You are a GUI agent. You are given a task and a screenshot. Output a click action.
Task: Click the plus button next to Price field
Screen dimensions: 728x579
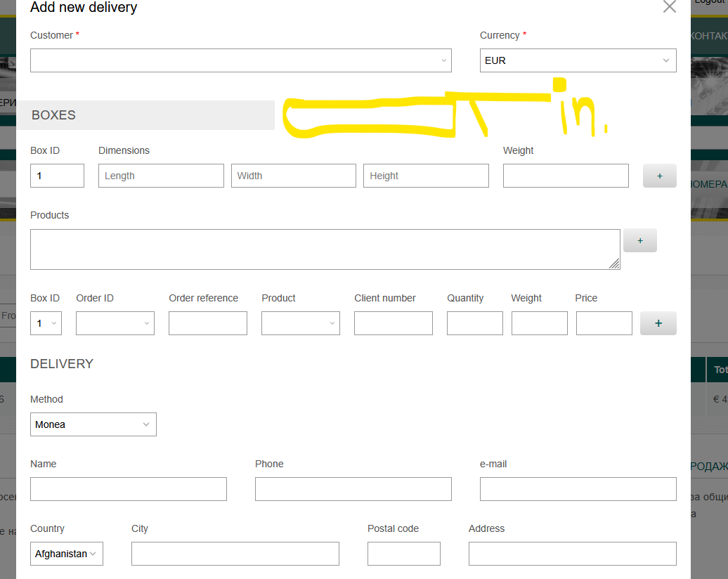[x=658, y=323]
